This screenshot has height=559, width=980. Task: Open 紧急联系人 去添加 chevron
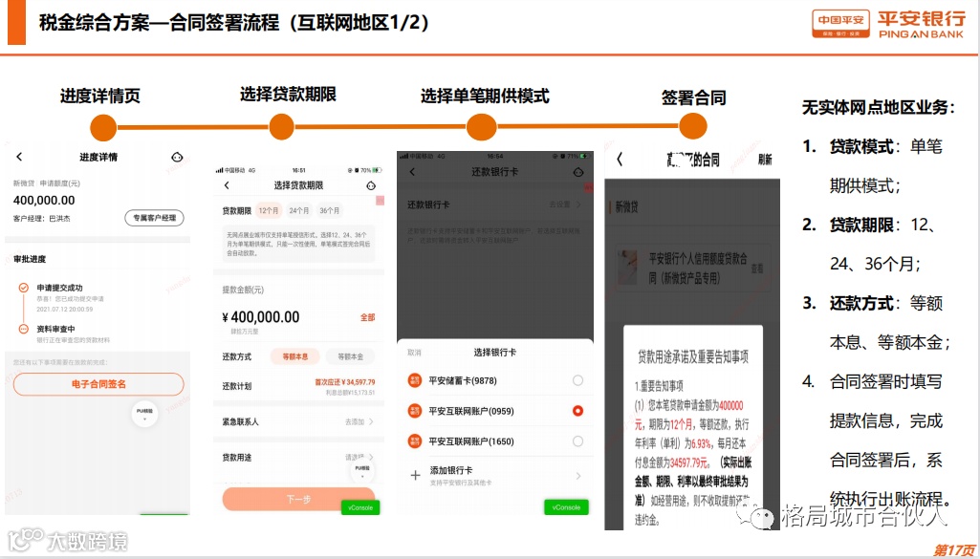370,422
